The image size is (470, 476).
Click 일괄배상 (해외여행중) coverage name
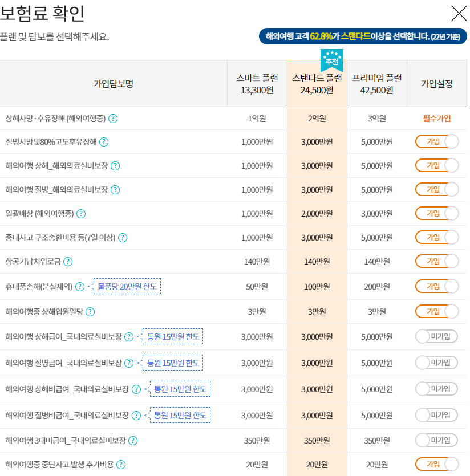tap(39, 214)
